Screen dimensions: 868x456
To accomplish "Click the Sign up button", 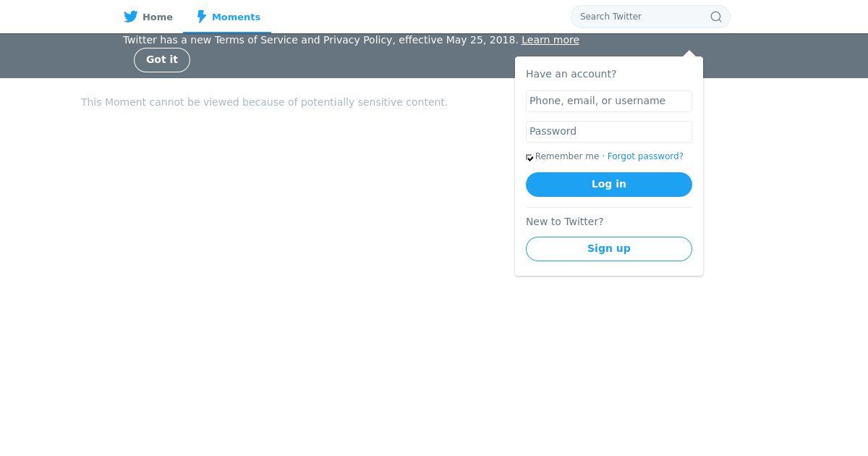I will pyautogui.click(x=609, y=249).
